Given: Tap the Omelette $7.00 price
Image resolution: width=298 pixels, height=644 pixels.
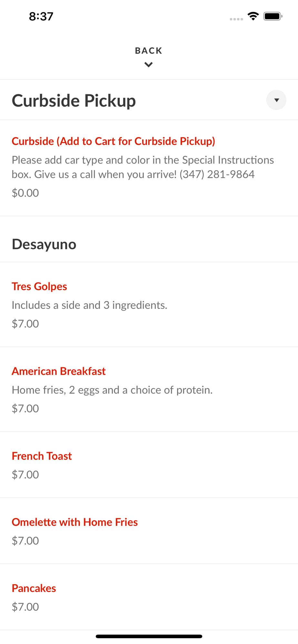Looking at the screenshot, I should point(25,541).
